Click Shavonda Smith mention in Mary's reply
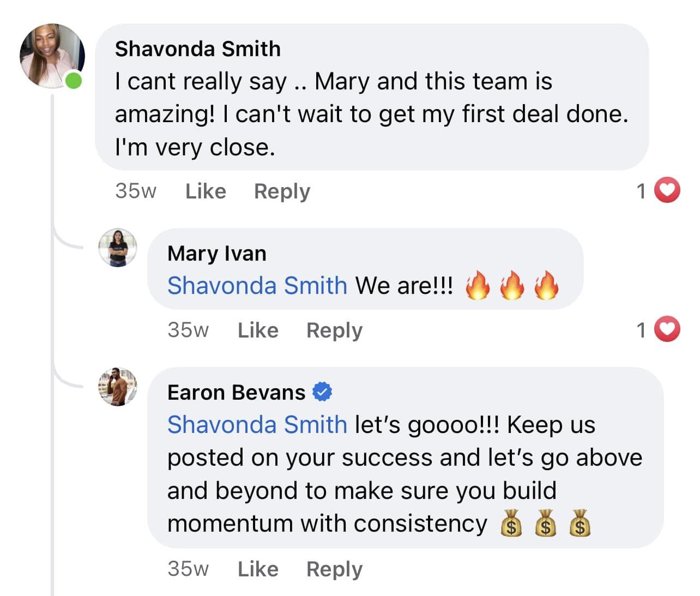This screenshot has width=700, height=596. point(257,286)
